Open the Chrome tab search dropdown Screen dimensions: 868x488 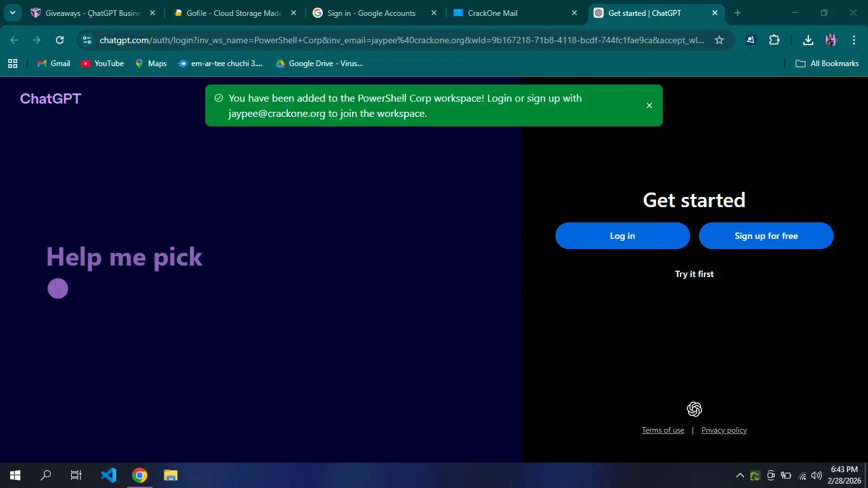coord(12,13)
